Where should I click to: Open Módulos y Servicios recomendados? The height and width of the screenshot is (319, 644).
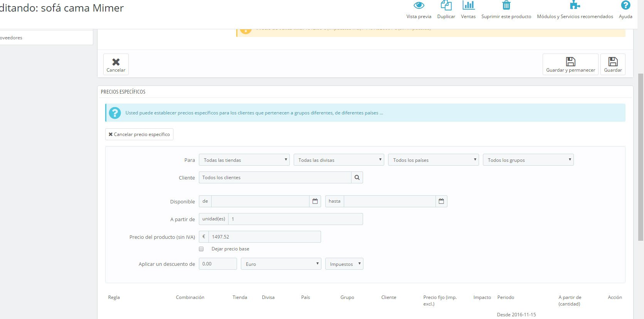[x=575, y=10]
